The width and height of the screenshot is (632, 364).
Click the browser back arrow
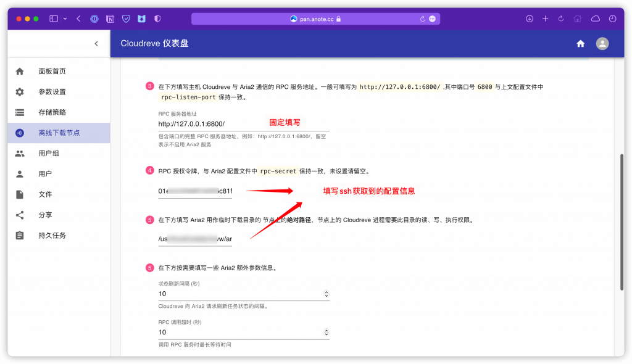pos(78,19)
